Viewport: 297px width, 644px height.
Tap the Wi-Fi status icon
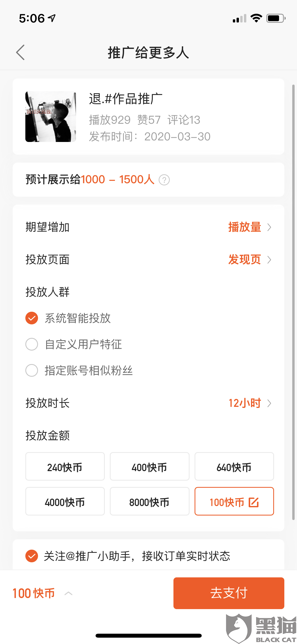(256, 18)
